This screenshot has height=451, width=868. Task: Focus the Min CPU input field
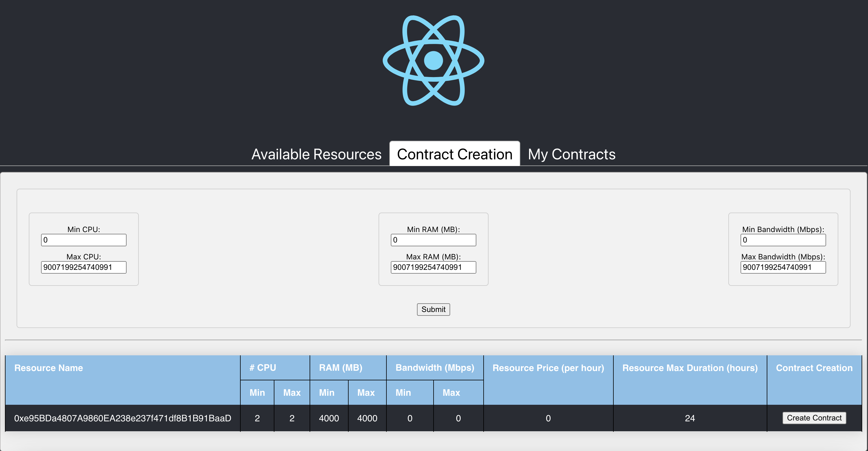[84, 240]
